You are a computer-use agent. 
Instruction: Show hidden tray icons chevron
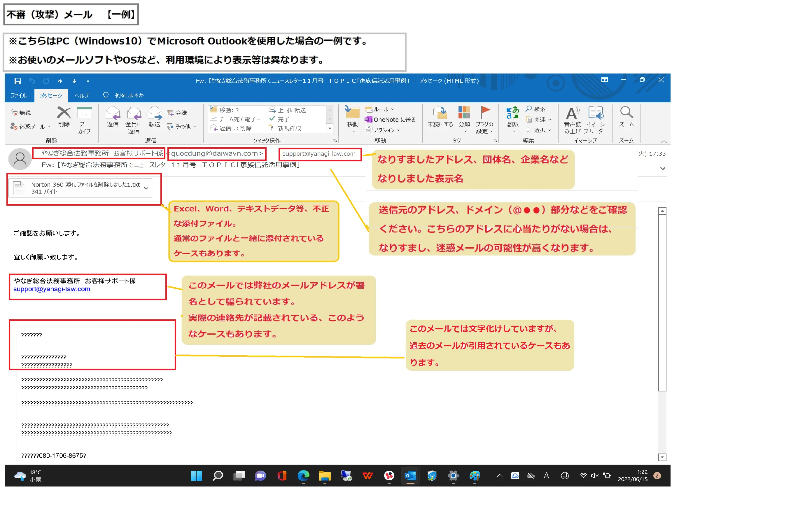coord(499,476)
